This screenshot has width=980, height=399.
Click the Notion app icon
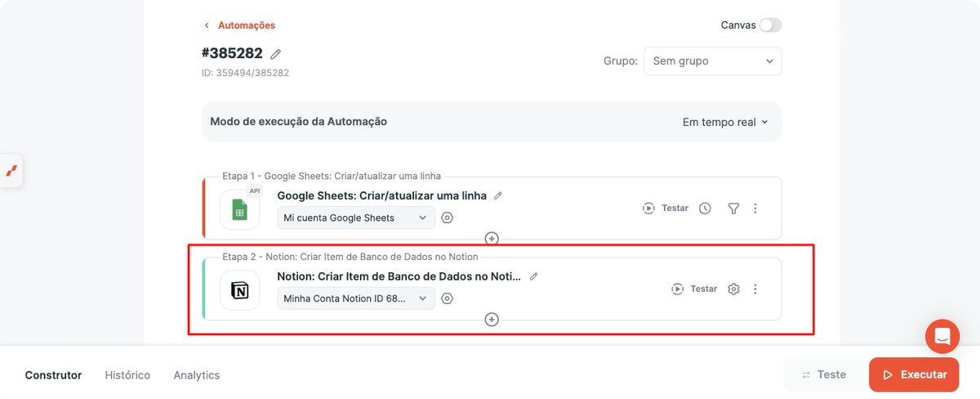240,290
